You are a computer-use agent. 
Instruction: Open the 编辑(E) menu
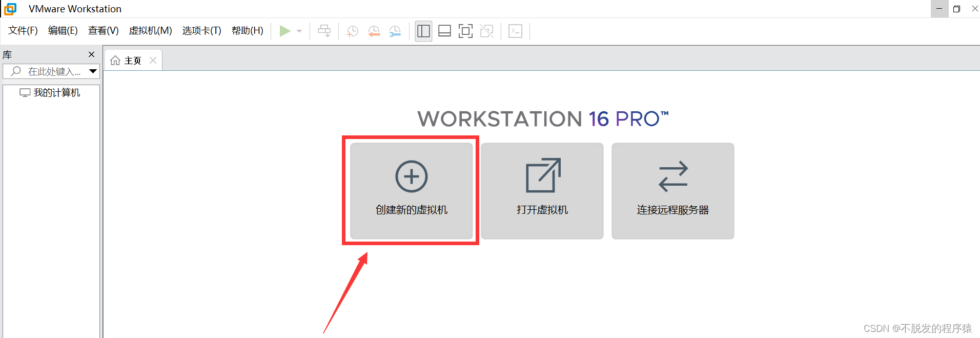click(63, 31)
